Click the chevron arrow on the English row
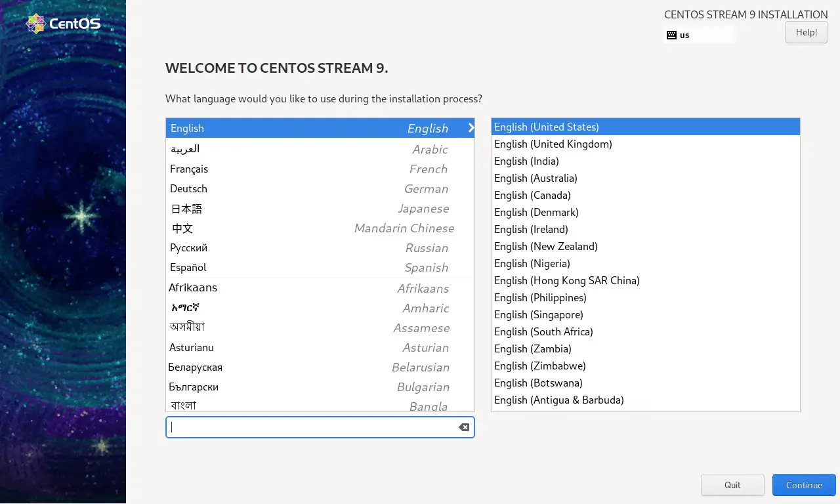Screen dimensions: 840x504 471,128
